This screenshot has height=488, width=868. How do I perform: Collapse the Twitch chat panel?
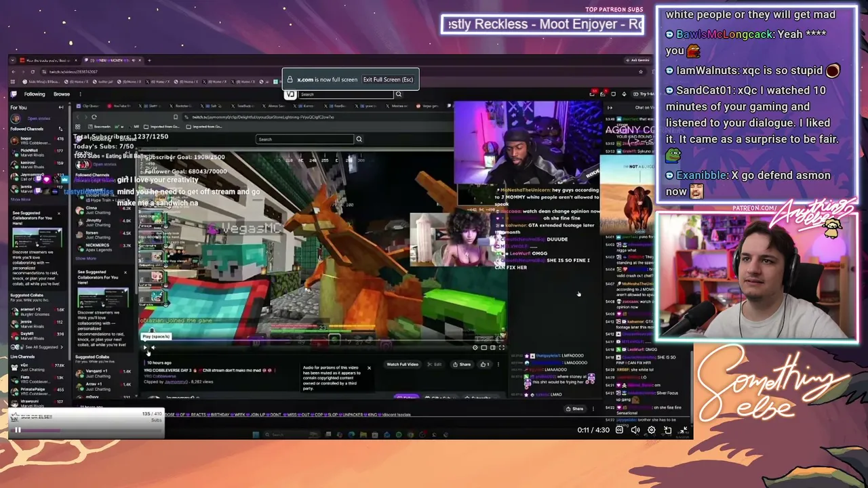point(610,107)
